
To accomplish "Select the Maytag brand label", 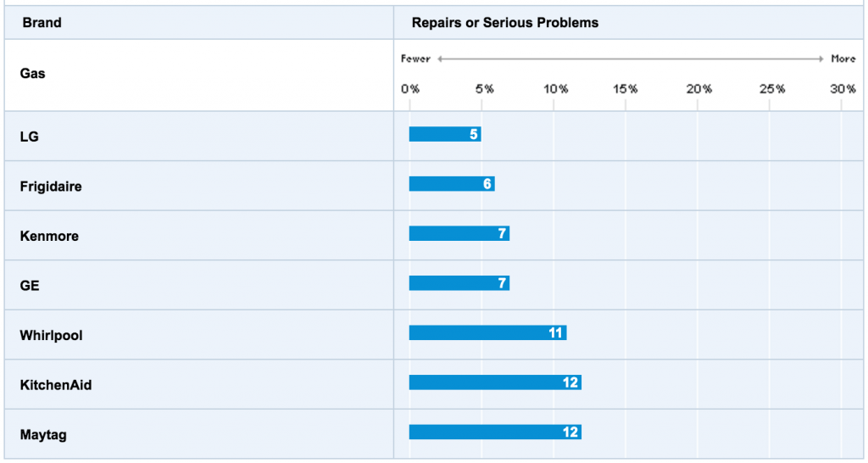I will [43, 435].
